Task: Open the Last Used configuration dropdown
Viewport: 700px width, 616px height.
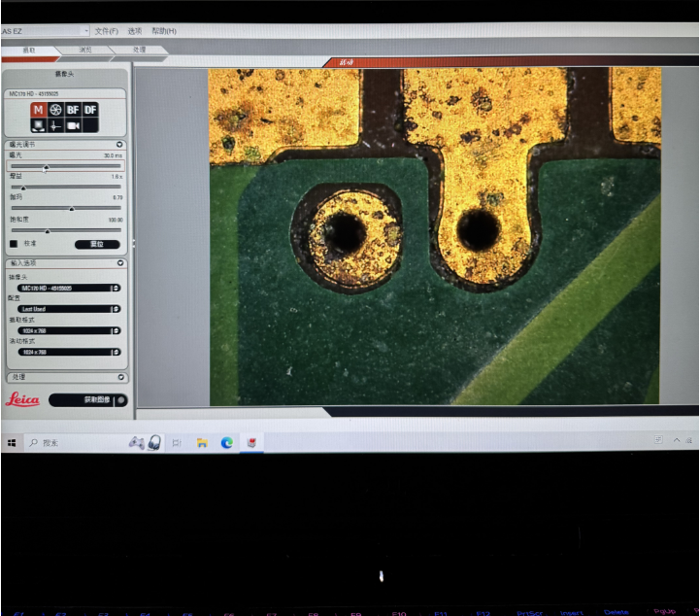Action: (68, 309)
